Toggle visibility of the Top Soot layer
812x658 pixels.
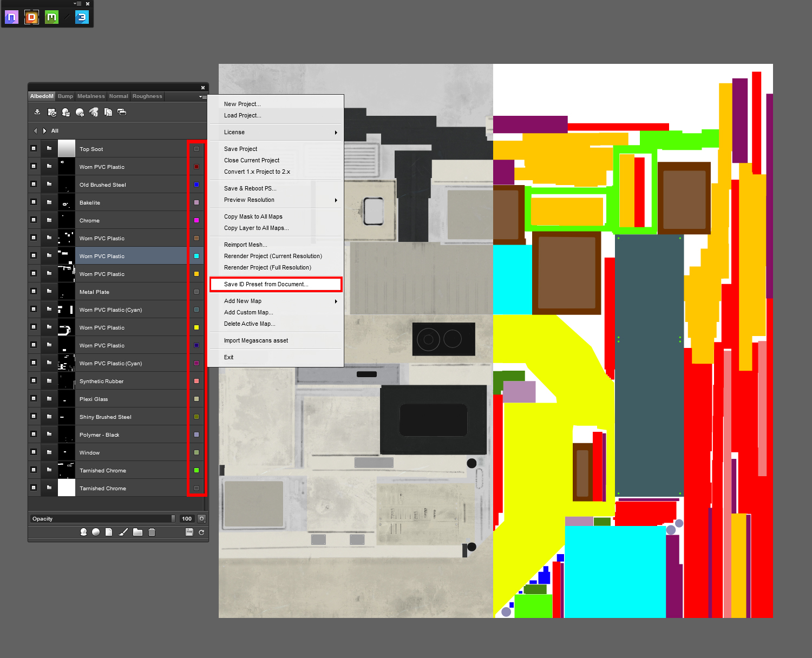34,149
